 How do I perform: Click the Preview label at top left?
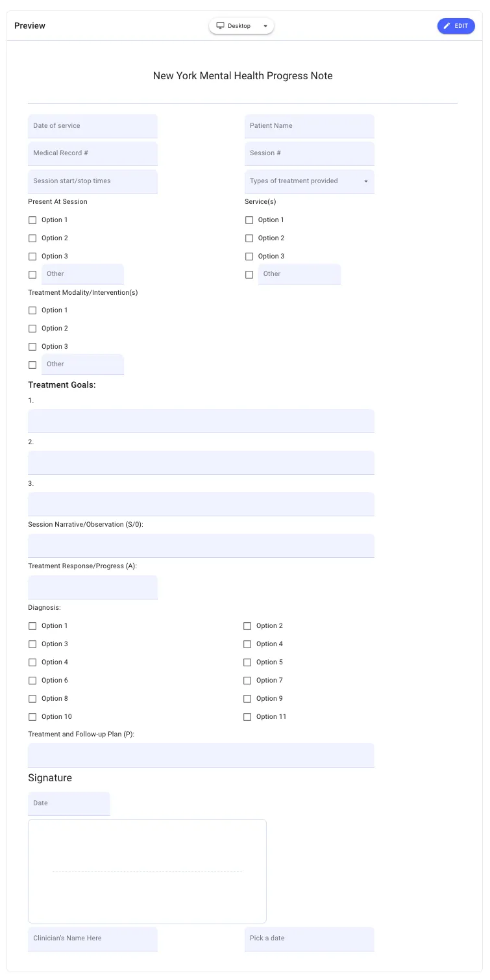pos(31,25)
